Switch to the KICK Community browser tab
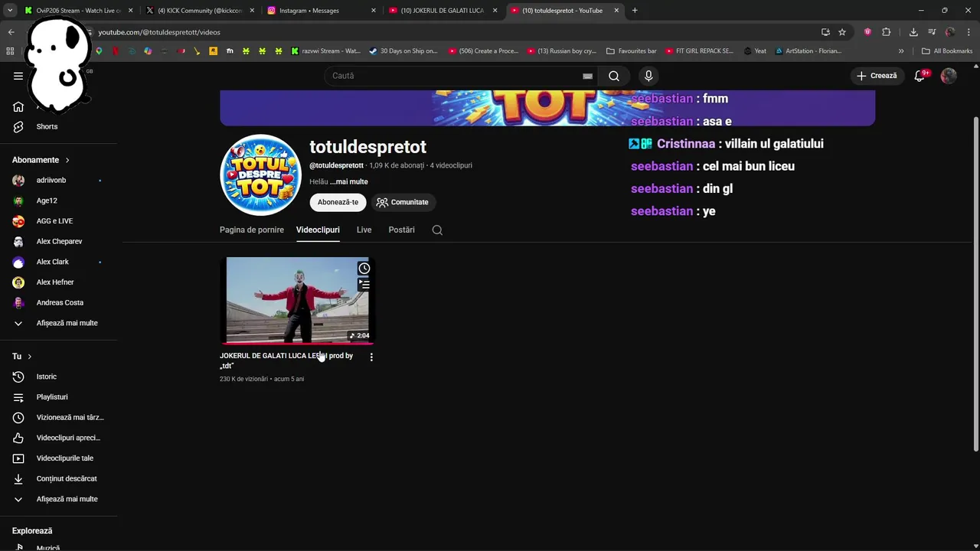The width and height of the screenshot is (980, 551). (x=199, y=11)
